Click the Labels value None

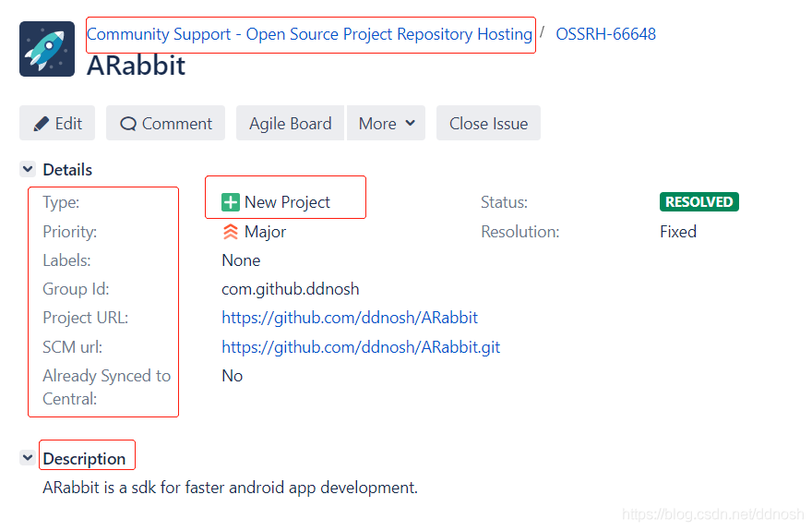pyautogui.click(x=241, y=260)
